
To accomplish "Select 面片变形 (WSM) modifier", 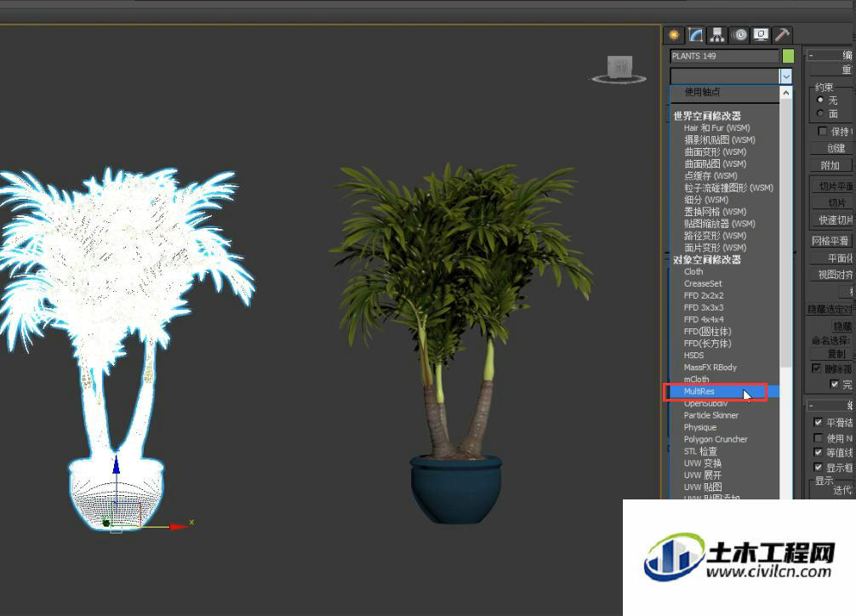I will (715, 248).
